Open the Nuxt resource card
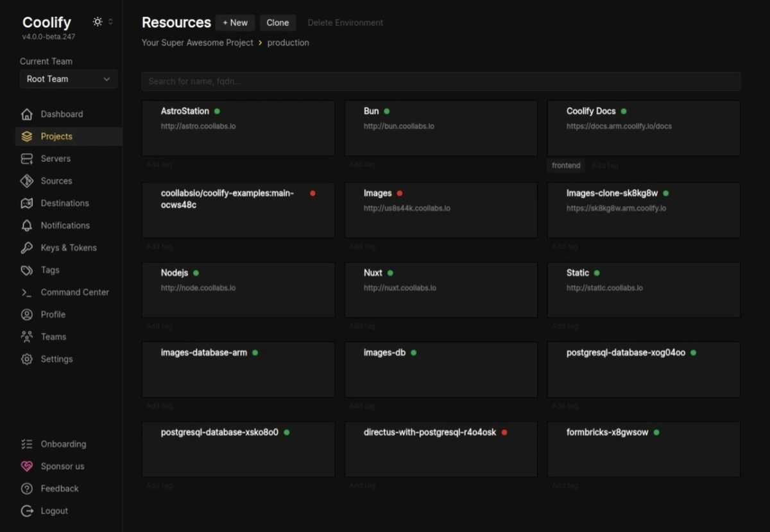 [441, 289]
